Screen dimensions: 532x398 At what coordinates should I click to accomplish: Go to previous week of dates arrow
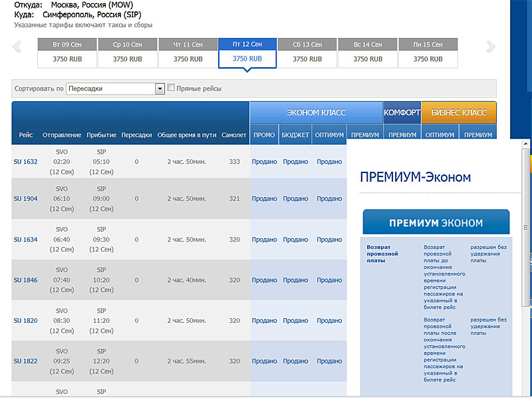pos(17,47)
